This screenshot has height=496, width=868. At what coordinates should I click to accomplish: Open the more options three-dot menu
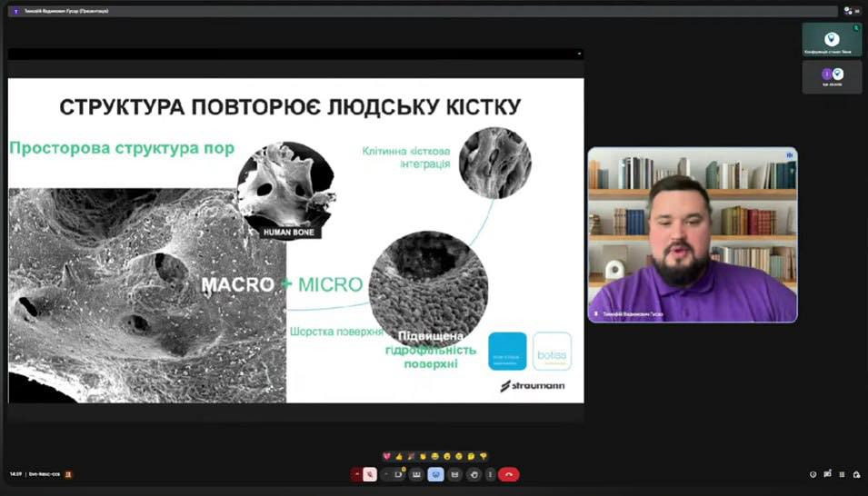pyautogui.click(x=490, y=474)
